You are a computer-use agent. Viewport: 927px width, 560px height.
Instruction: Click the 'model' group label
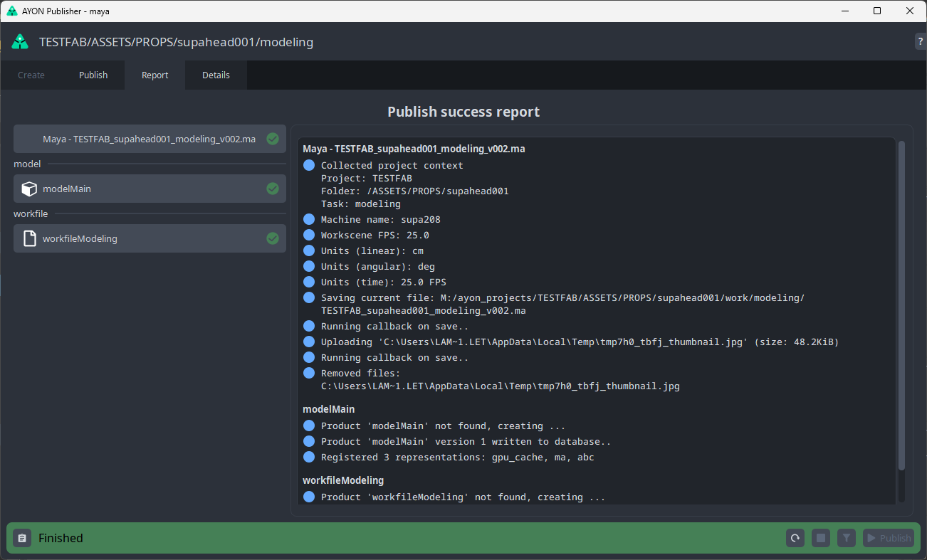point(27,164)
